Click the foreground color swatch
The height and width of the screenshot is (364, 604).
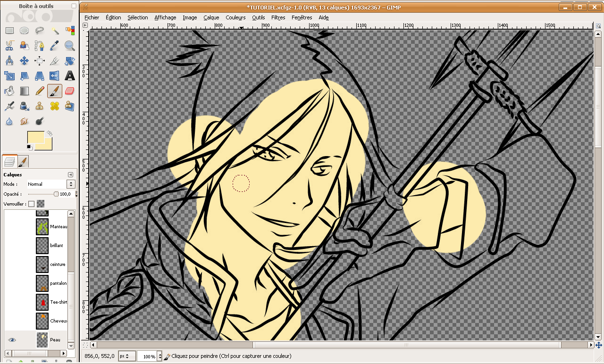coord(35,138)
